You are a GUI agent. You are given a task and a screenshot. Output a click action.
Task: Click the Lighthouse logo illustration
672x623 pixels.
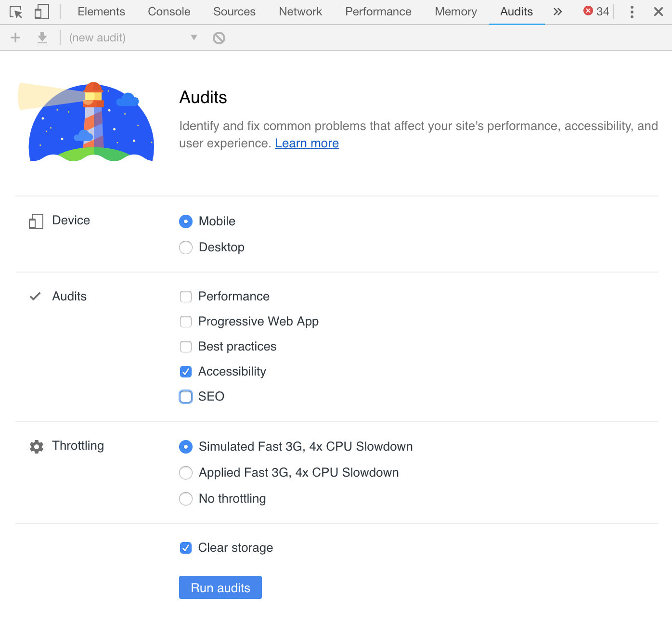click(87, 121)
